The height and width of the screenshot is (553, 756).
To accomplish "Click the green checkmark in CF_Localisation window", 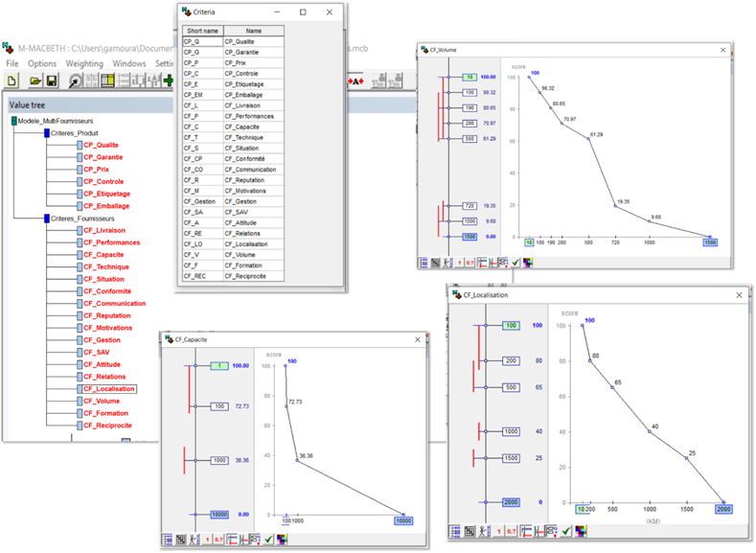I will (x=566, y=531).
